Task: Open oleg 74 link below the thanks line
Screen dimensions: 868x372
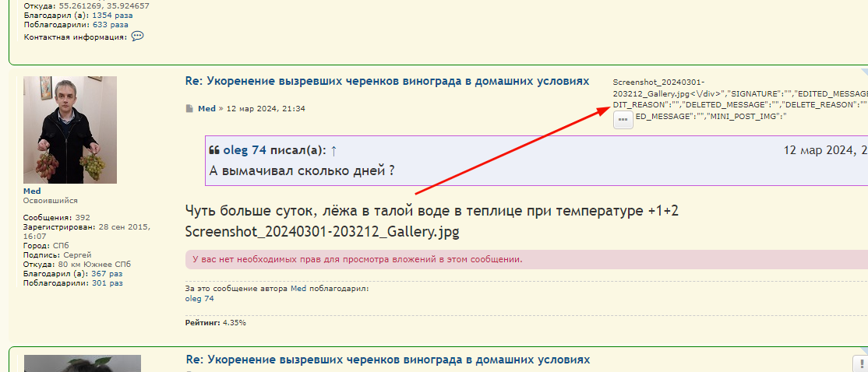Action: [x=199, y=299]
